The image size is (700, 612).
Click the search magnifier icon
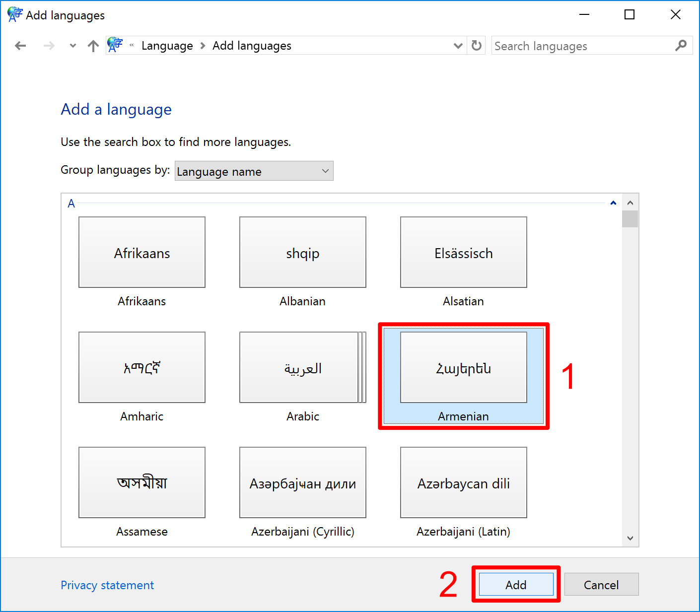[x=681, y=46]
